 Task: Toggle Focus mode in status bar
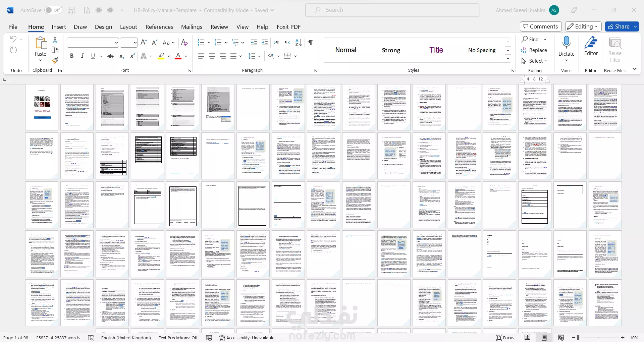point(505,338)
